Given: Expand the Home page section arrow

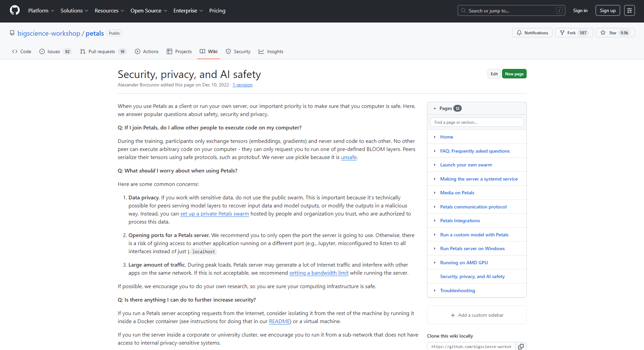Looking at the screenshot, I should 434,137.
